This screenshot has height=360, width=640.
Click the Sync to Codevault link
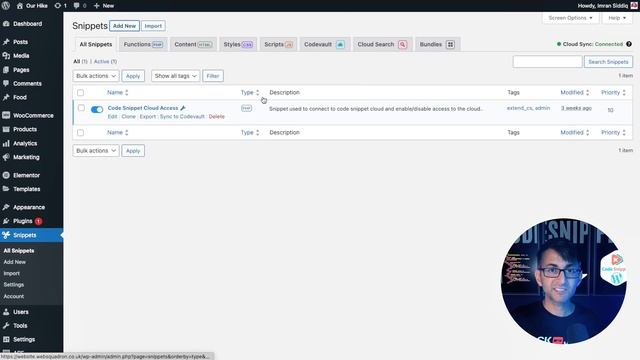pyautogui.click(x=182, y=117)
